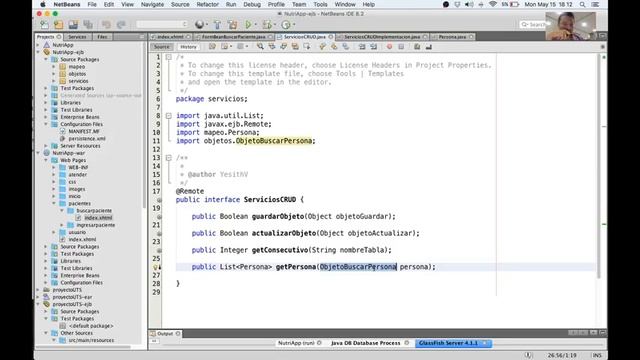Screen dimensions: 640x360
Task: Collapse the imports fold on line 8
Action: tap(169, 116)
